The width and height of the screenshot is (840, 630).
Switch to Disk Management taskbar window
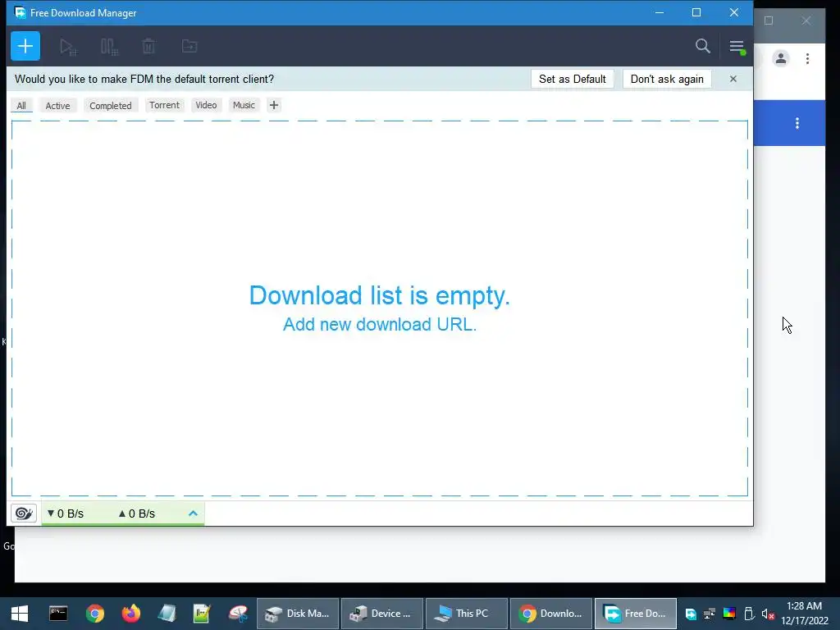coord(298,614)
